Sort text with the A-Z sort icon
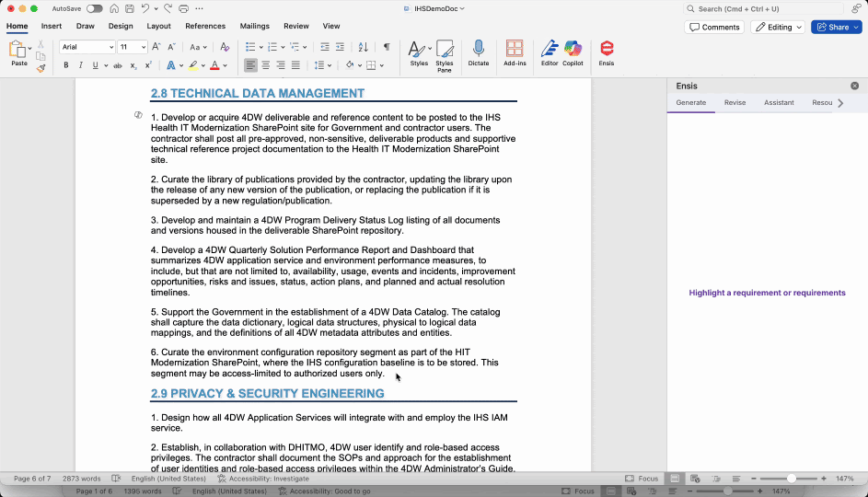Viewport: 868px width, 497px height. 364,47
